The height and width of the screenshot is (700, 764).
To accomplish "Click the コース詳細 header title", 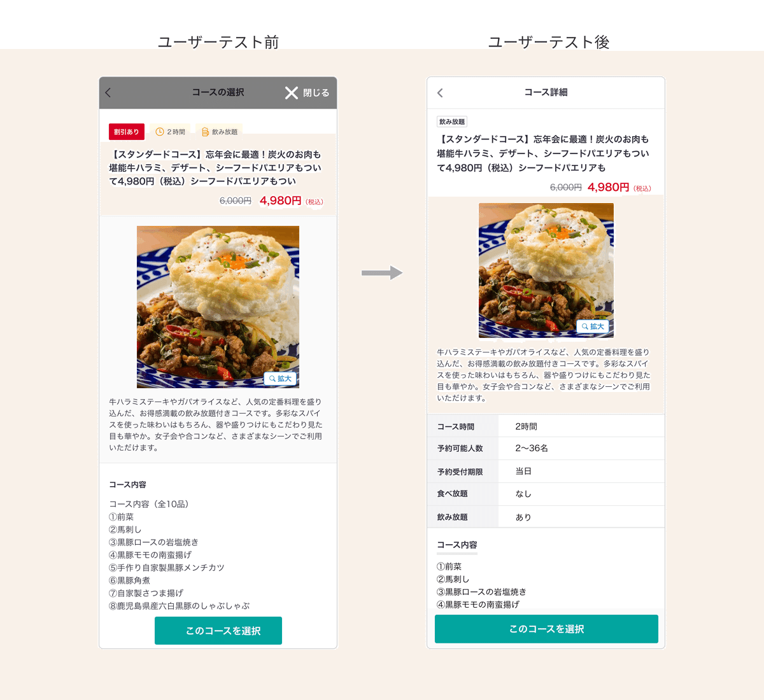I will click(546, 92).
